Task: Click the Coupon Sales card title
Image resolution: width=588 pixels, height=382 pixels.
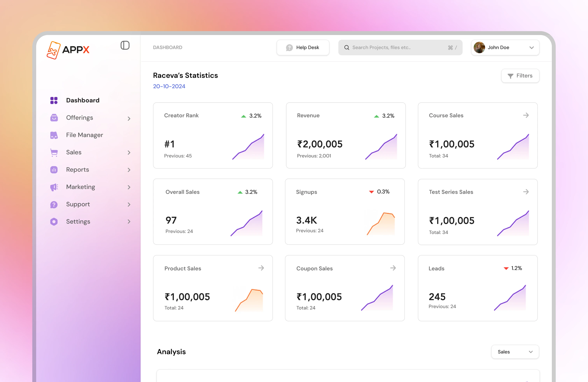Action: tap(314, 268)
